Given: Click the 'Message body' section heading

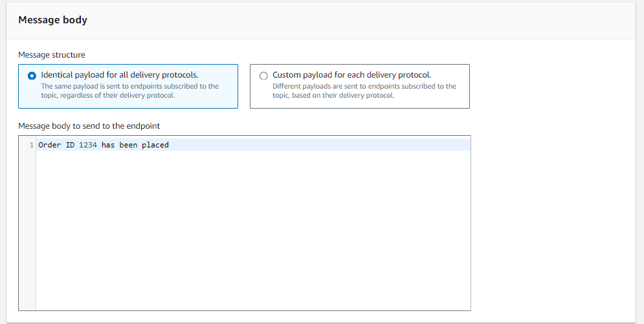Looking at the screenshot, I should click(52, 20).
